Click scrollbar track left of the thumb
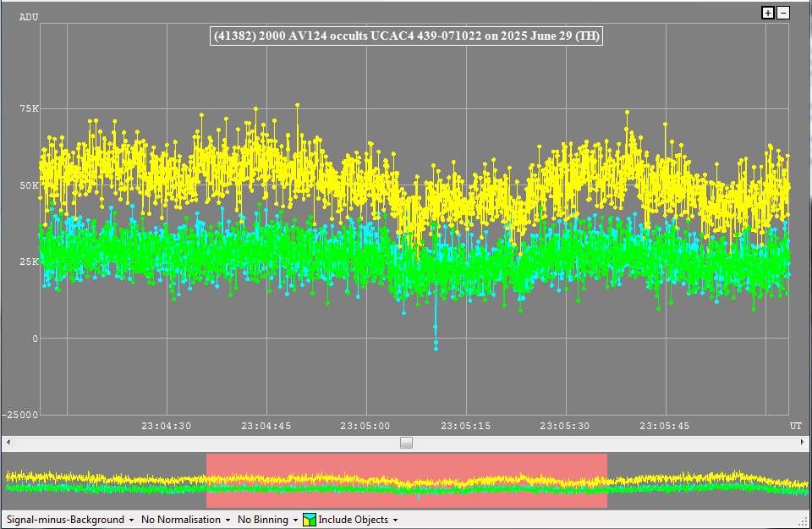812x529 pixels. [203, 443]
